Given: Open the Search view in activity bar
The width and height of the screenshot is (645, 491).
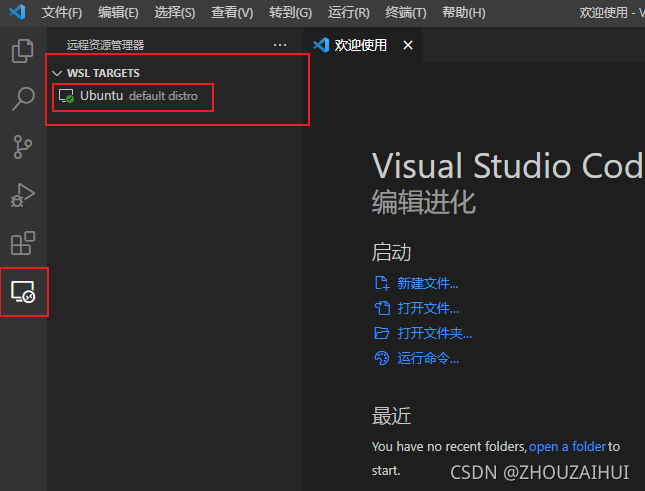Looking at the screenshot, I should (23, 99).
